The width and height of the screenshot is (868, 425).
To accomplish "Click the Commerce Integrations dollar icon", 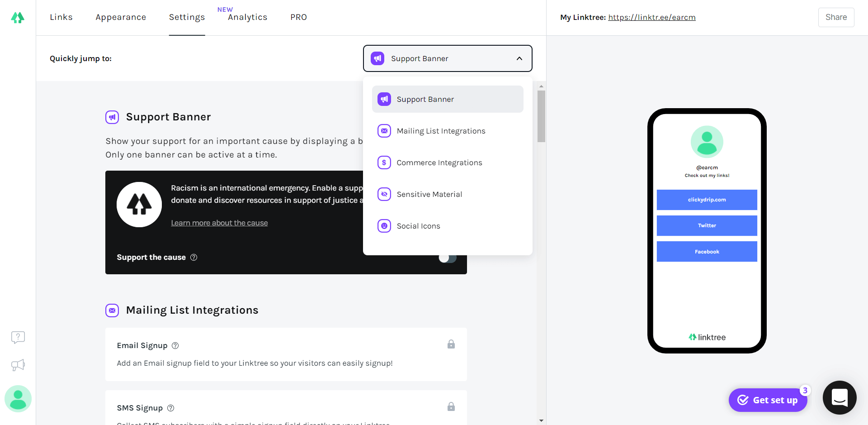I will [384, 162].
